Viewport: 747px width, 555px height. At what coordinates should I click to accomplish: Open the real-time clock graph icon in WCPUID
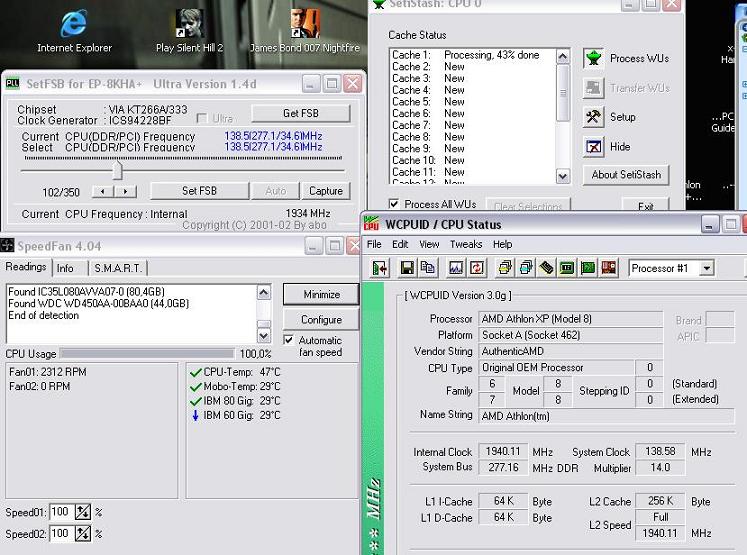point(456,268)
